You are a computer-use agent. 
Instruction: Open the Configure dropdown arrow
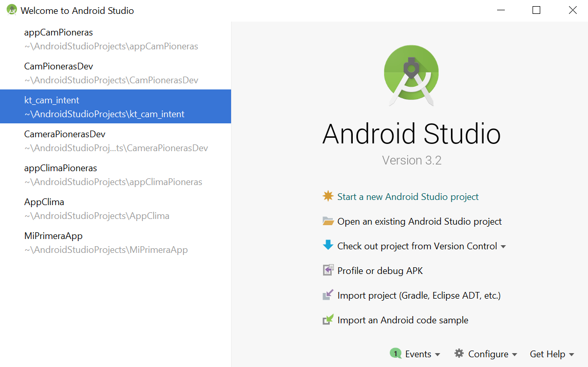point(515,355)
